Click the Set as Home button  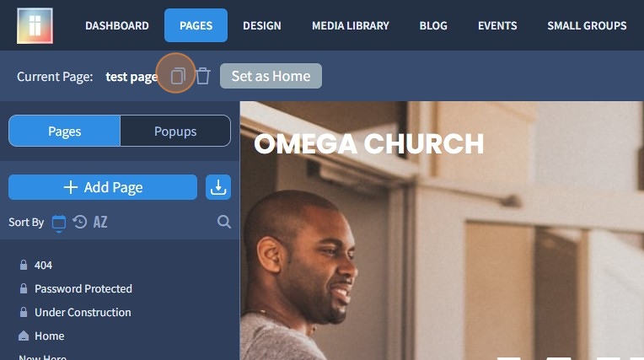tap(271, 76)
